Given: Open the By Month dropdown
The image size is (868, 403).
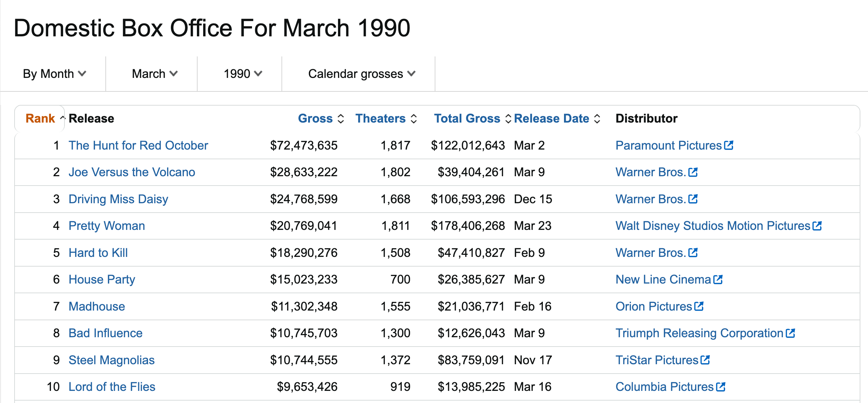Looking at the screenshot, I should [x=54, y=74].
